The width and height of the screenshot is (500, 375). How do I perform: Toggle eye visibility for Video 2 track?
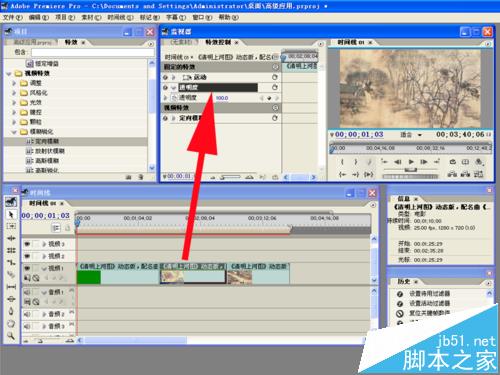(27, 256)
